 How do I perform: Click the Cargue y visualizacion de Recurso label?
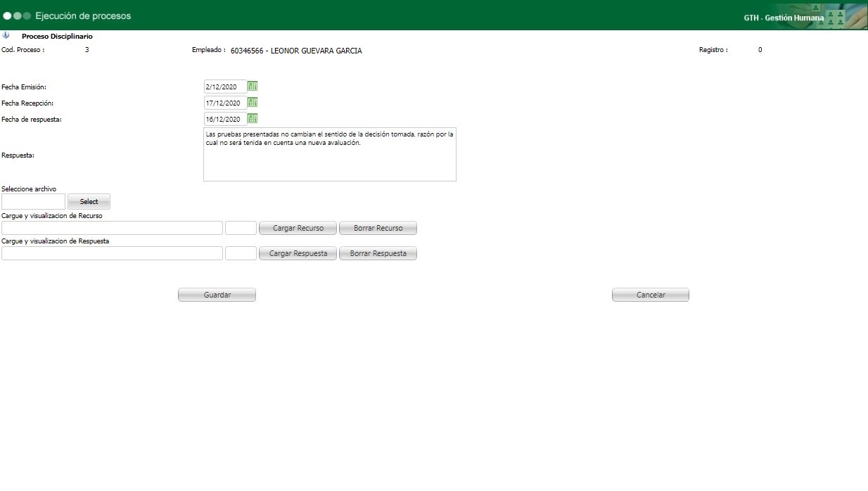(52, 216)
